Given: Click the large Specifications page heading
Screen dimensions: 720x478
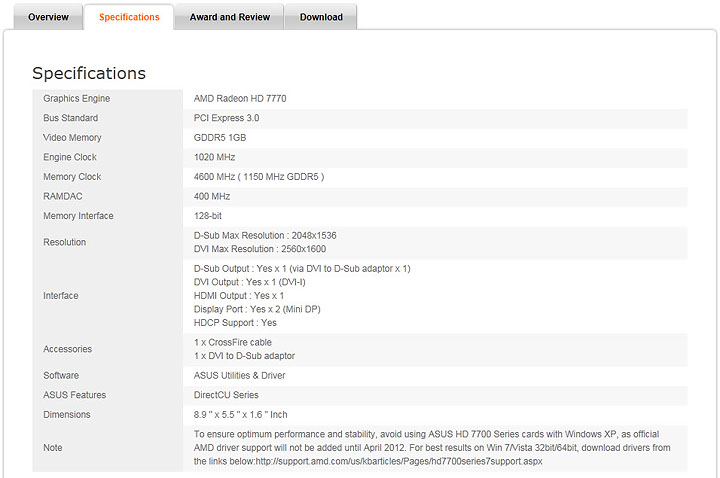Looking at the screenshot, I should click(89, 73).
